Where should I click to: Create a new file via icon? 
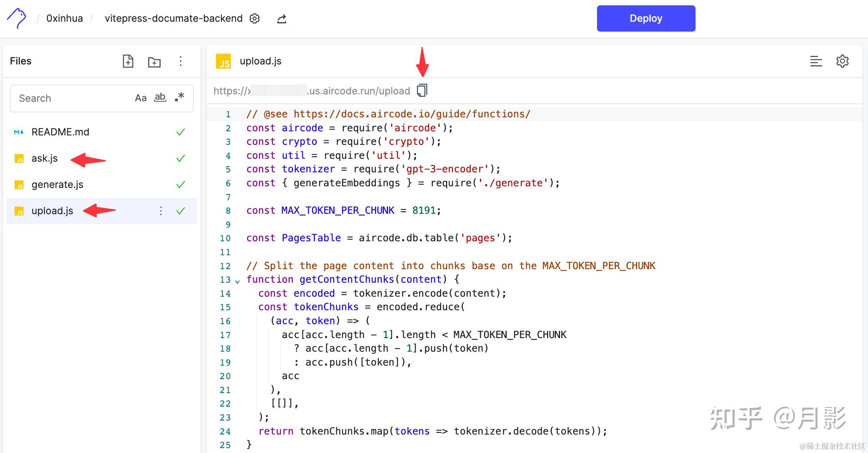click(x=128, y=61)
